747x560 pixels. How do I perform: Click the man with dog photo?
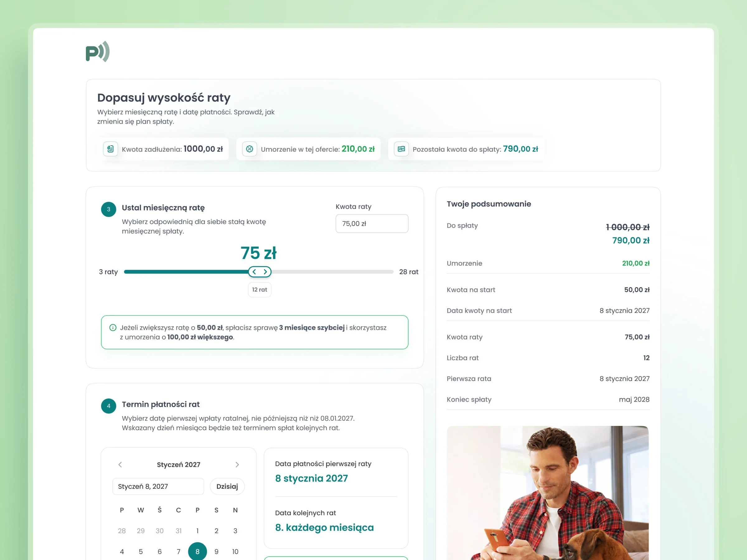click(548, 493)
